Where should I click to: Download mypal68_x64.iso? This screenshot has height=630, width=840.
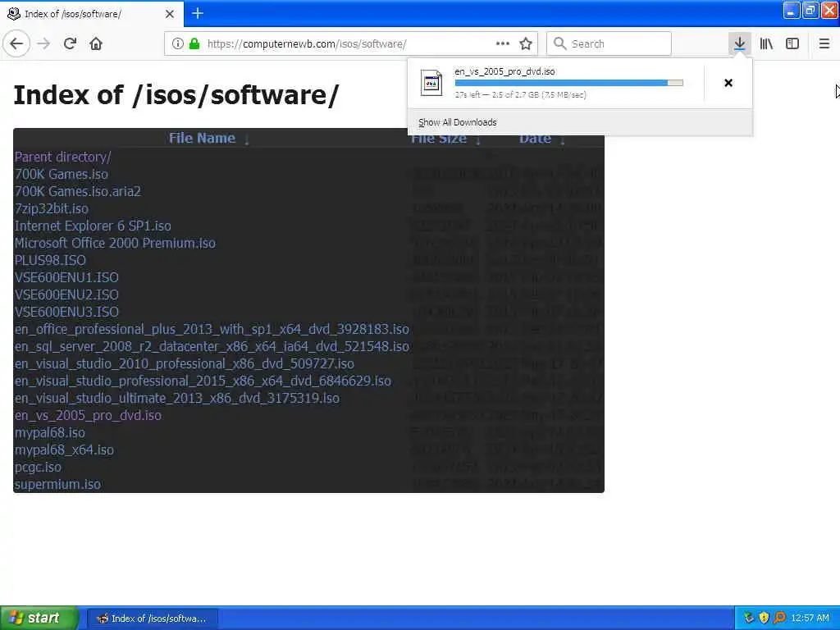click(x=64, y=450)
